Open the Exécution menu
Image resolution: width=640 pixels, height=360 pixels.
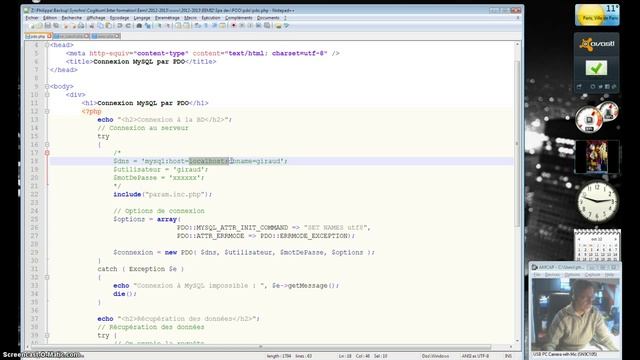click(211, 18)
